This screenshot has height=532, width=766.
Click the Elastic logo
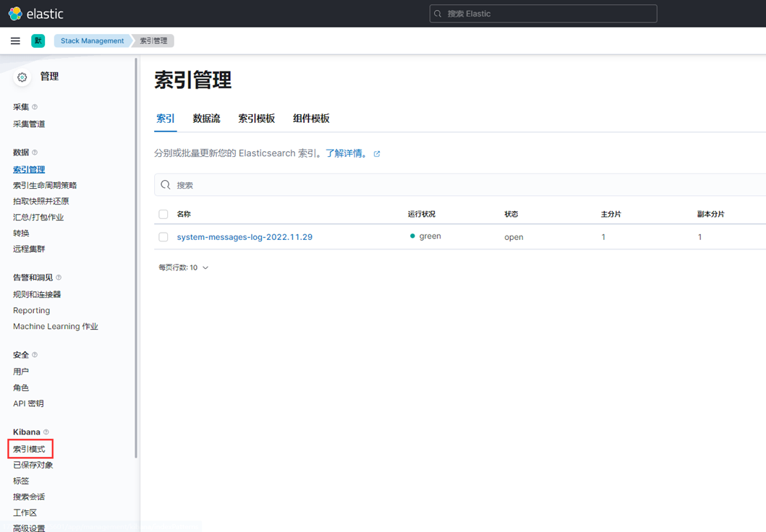coord(35,14)
